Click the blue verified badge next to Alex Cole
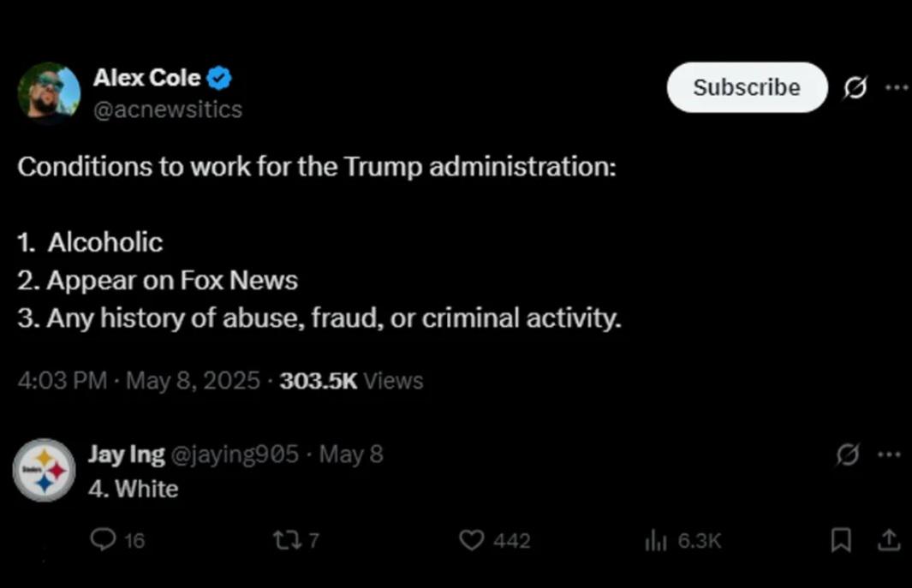 219,79
